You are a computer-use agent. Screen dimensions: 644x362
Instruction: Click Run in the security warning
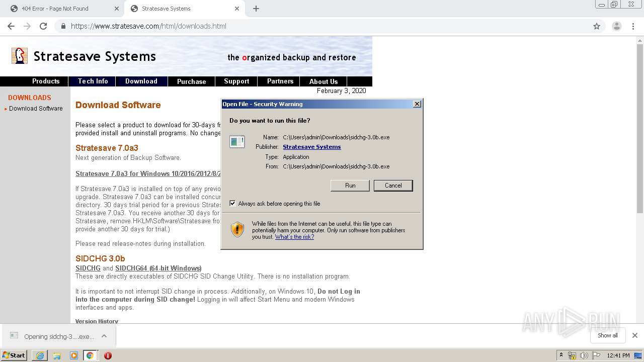coord(350,186)
